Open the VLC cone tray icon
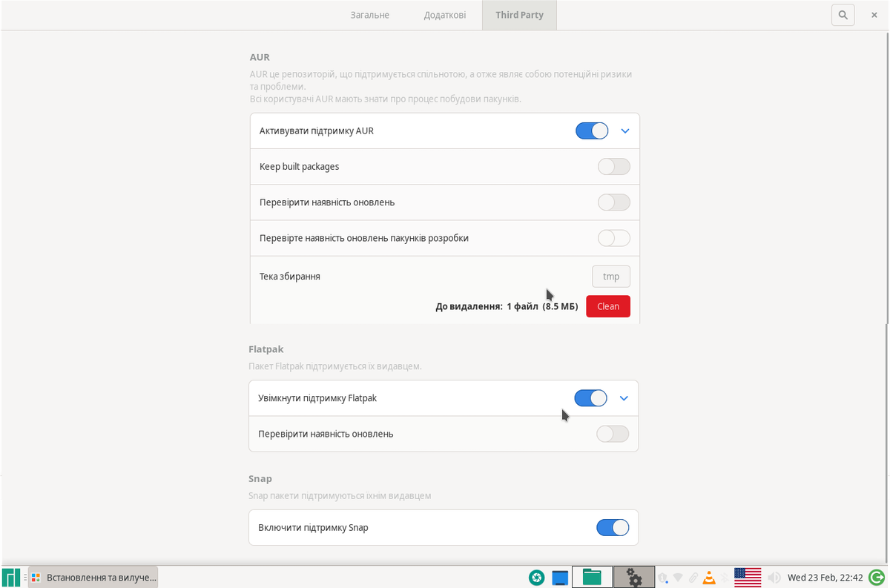 click(x=708, y=577)
